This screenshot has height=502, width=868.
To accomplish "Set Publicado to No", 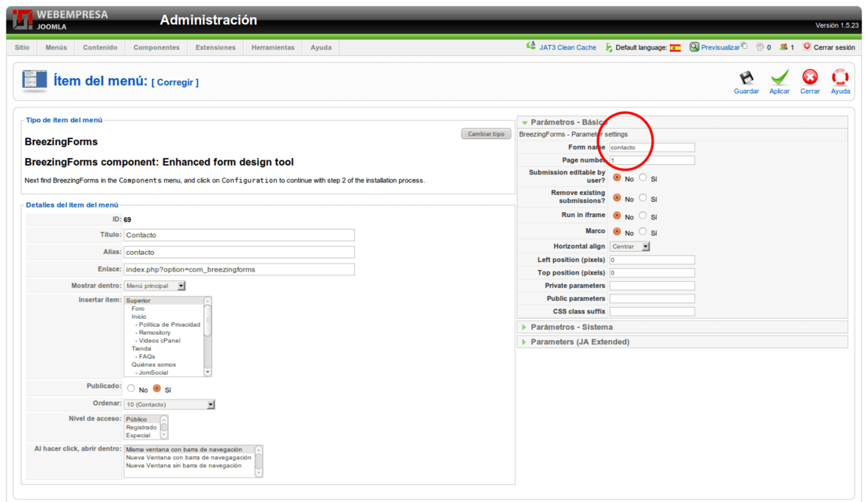I will coord(131,388).
